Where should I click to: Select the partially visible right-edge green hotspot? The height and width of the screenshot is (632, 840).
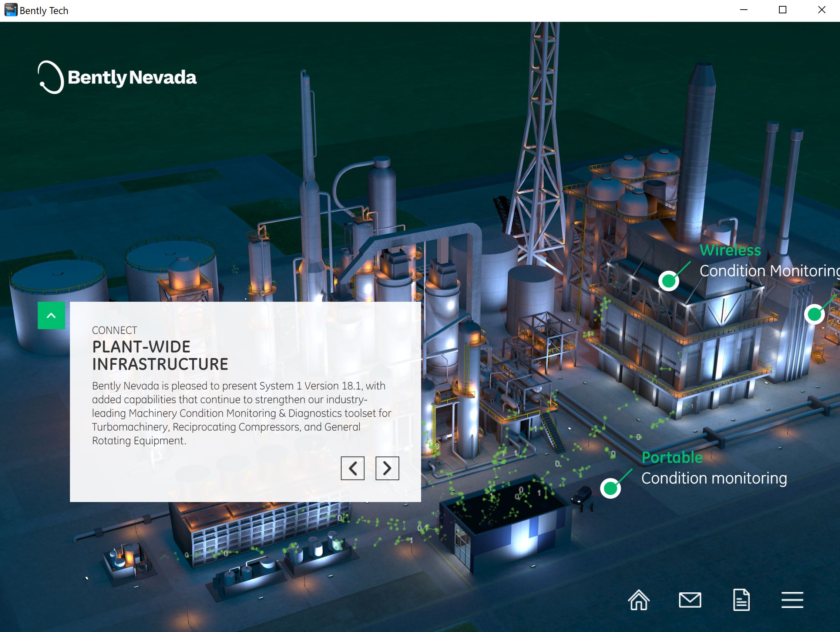click(x=814, y=314)
